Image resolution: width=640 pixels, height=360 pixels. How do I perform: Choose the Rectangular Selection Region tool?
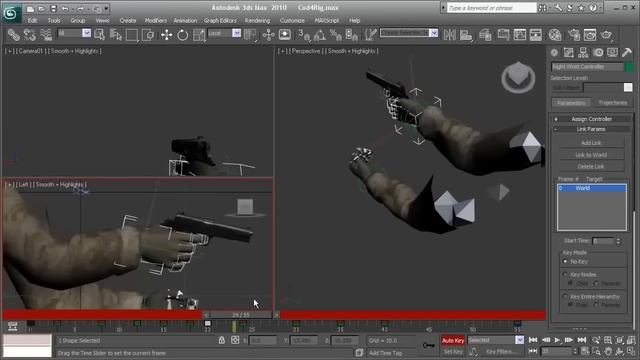132,35
